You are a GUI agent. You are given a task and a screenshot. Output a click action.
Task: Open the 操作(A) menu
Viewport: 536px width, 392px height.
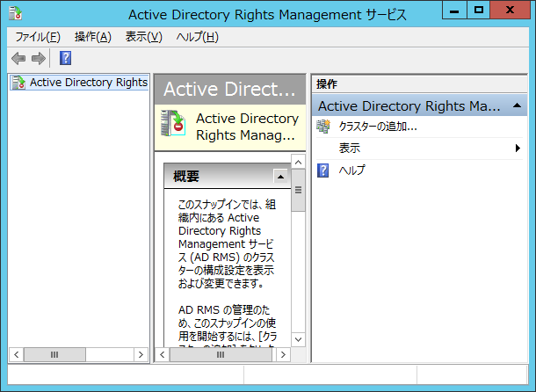[x=93, y=37]
